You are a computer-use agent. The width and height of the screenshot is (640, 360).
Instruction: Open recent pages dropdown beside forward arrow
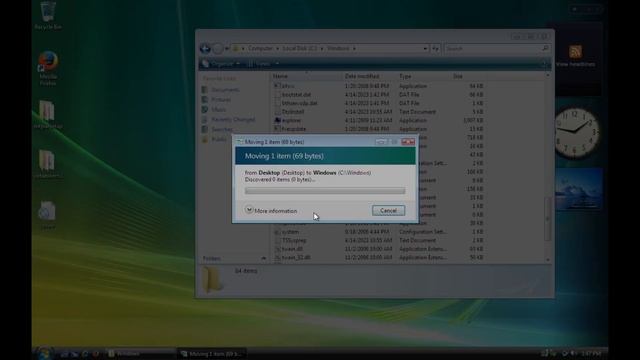(x=227, y=49)
